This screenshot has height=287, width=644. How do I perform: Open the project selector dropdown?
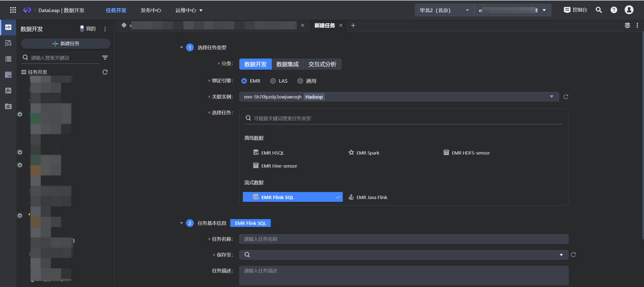513,10
